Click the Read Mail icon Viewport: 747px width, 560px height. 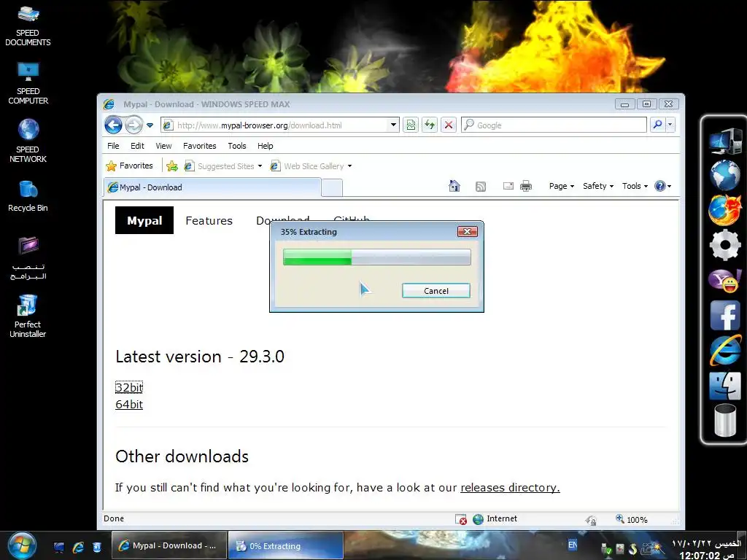[508, 186]
